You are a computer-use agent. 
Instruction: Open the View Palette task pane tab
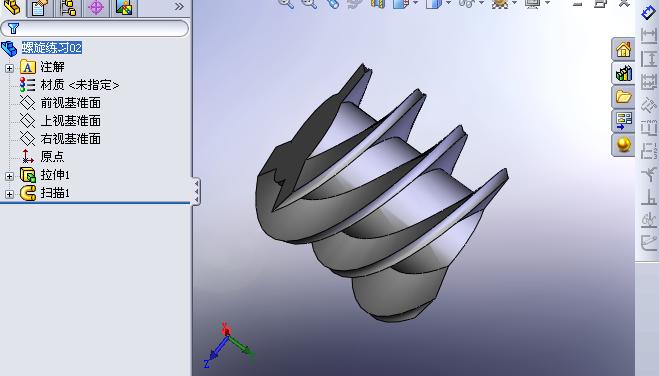click(623, 121)
